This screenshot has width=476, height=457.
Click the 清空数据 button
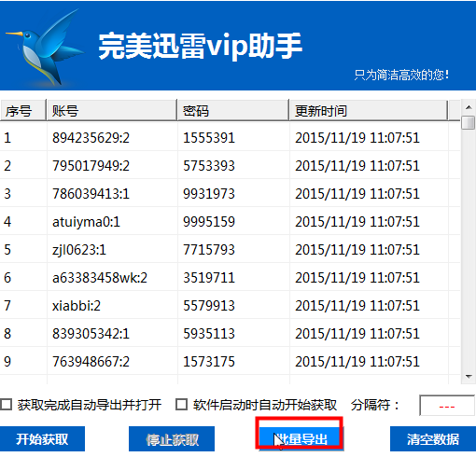[433, 438]
